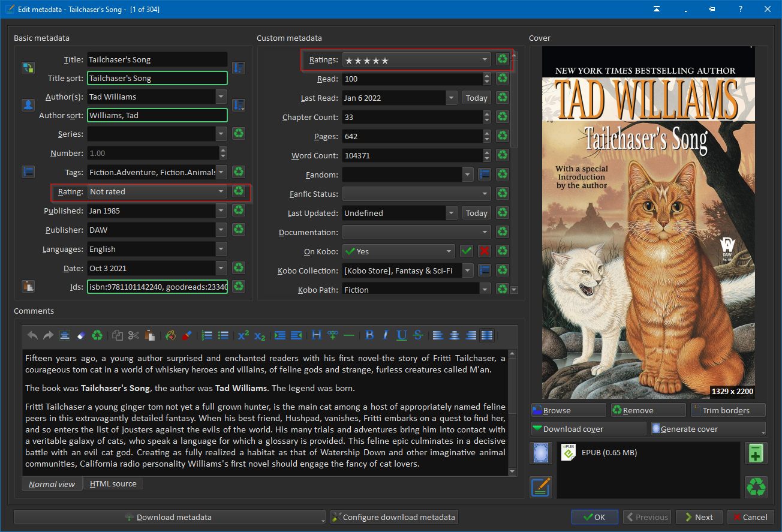Click the Trim borders button
Image resolution: width=782 pixels, height=532 pixels.
click(728, 410)
